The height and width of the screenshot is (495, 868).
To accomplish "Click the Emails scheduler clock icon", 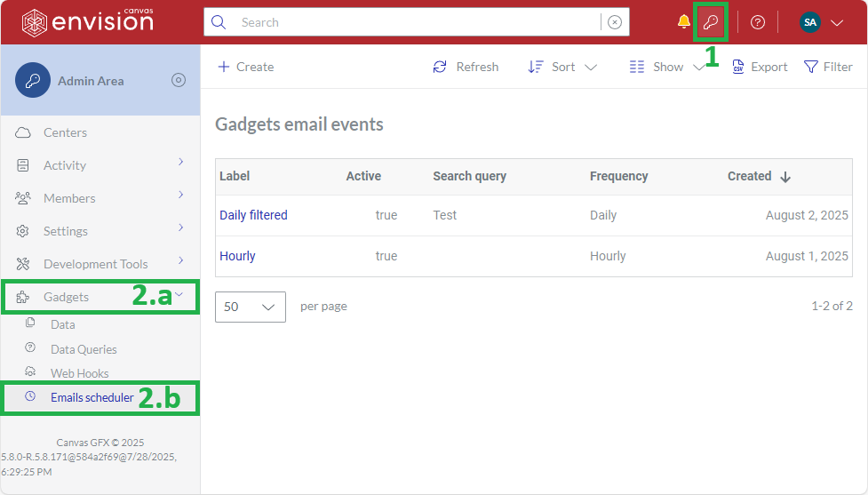I will [x=30, y=396].
